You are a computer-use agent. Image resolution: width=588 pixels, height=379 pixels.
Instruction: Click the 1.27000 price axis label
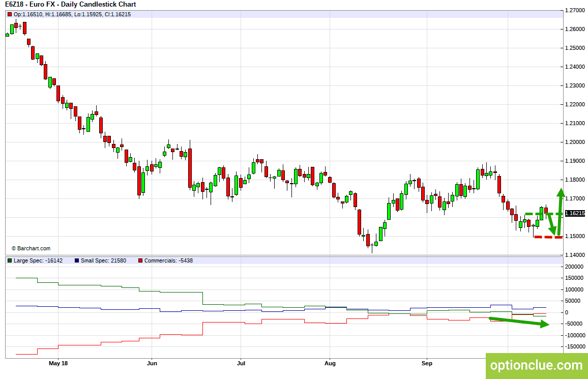tap(576, 10)
